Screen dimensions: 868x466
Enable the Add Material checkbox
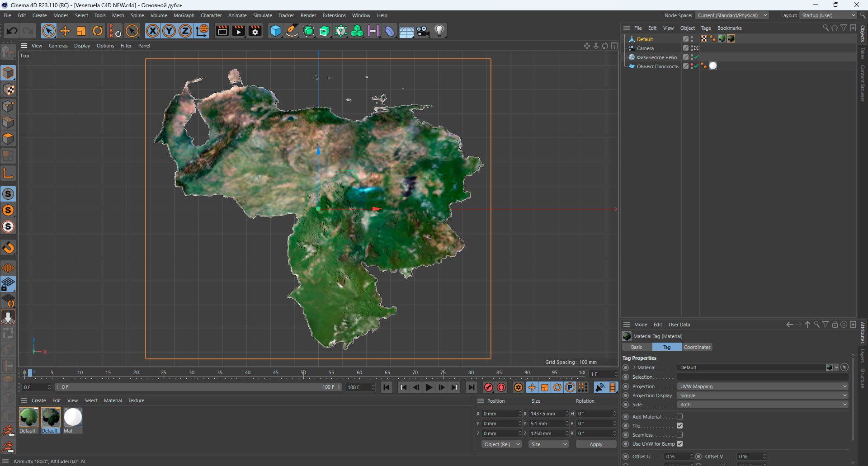click(x=679, y=417)
